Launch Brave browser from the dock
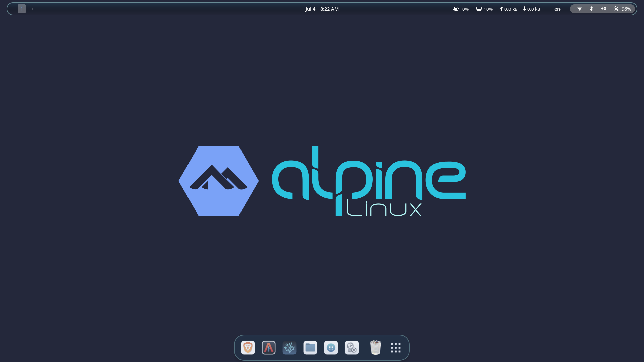 pyautogui.click(x=248, y=348)
